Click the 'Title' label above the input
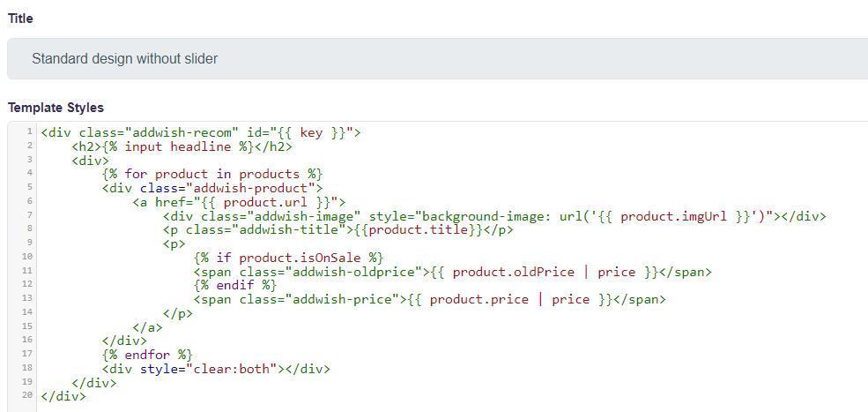The height and width of the screenshot is (412, 868). click(x=20, y=19)
